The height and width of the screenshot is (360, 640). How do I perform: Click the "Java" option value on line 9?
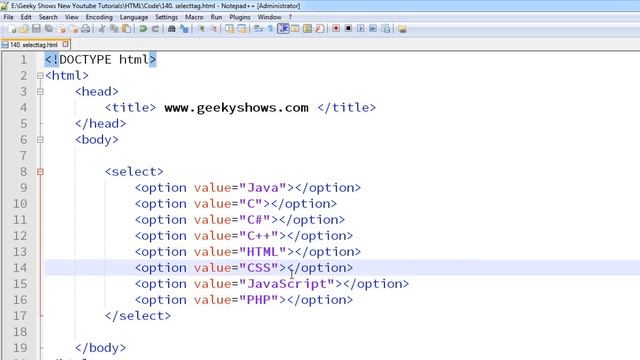tap(263, 188)
